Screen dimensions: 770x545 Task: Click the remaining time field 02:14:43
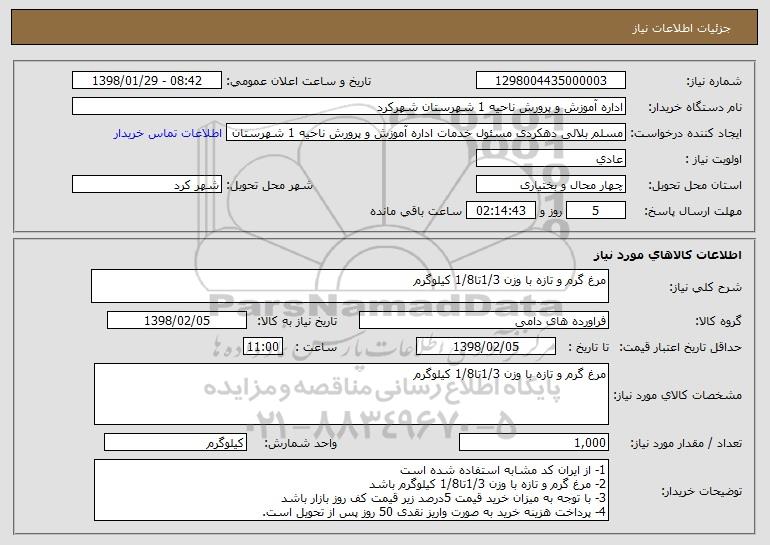click(500, 211)
